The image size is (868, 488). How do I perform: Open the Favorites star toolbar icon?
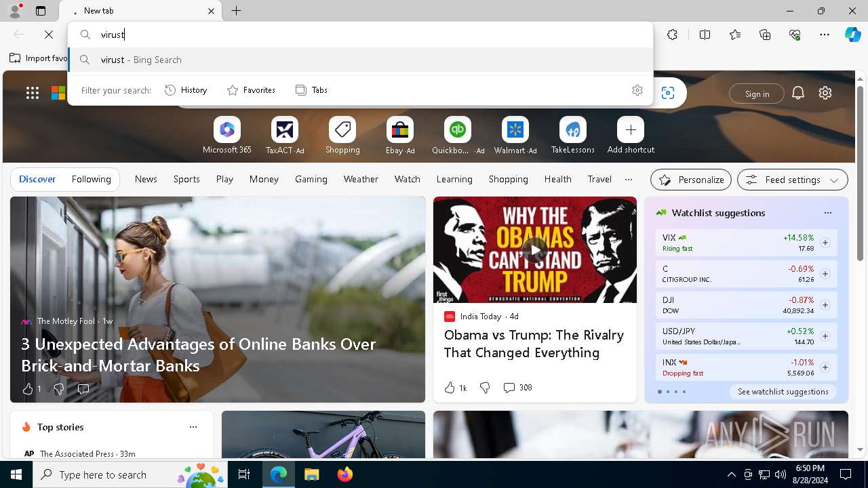click(x=735, y=35)
